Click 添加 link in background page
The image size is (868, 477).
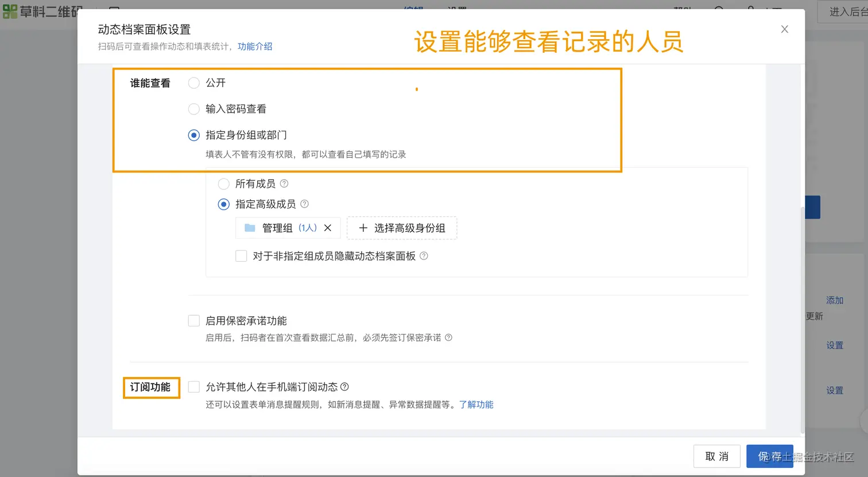835,300
